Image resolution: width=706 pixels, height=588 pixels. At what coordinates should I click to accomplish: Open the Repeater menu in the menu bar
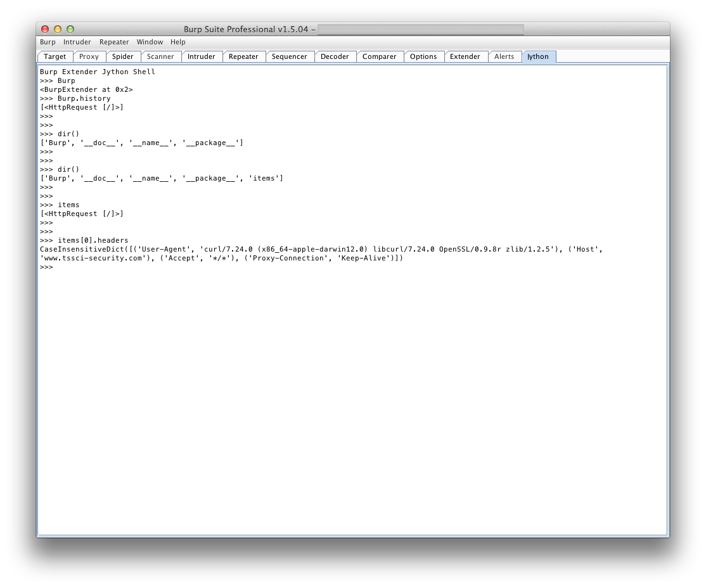coord(114,42)
